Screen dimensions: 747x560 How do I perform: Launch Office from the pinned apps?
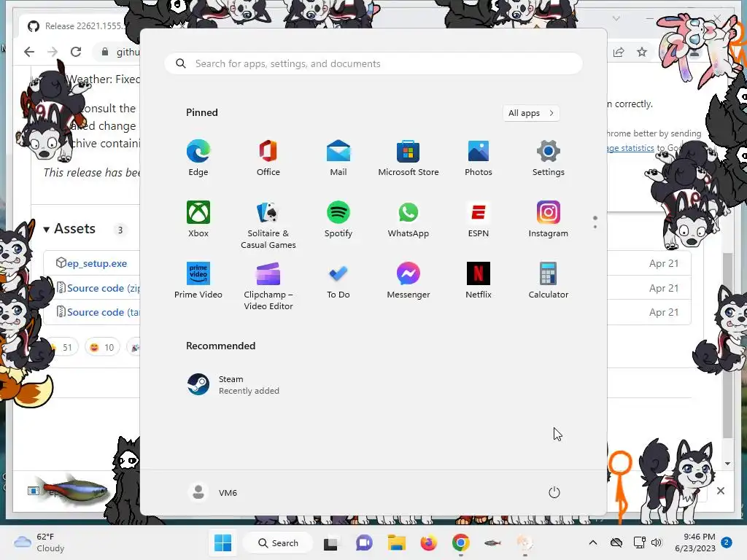[x=268, y=158]
